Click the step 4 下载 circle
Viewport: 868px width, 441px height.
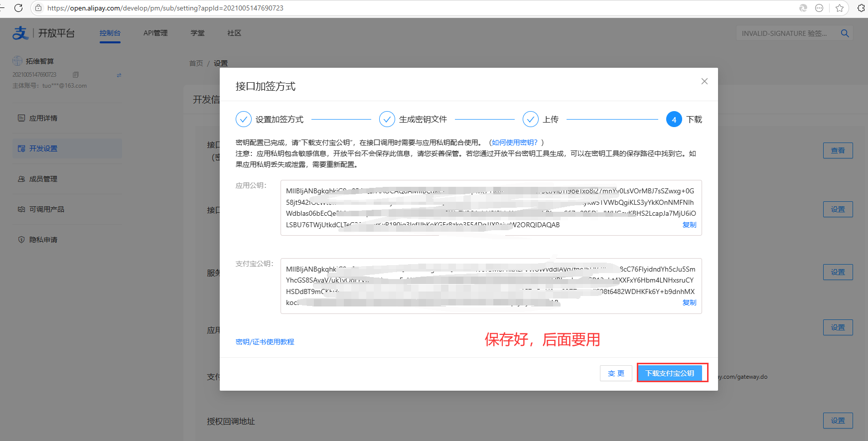pos(674,120)
